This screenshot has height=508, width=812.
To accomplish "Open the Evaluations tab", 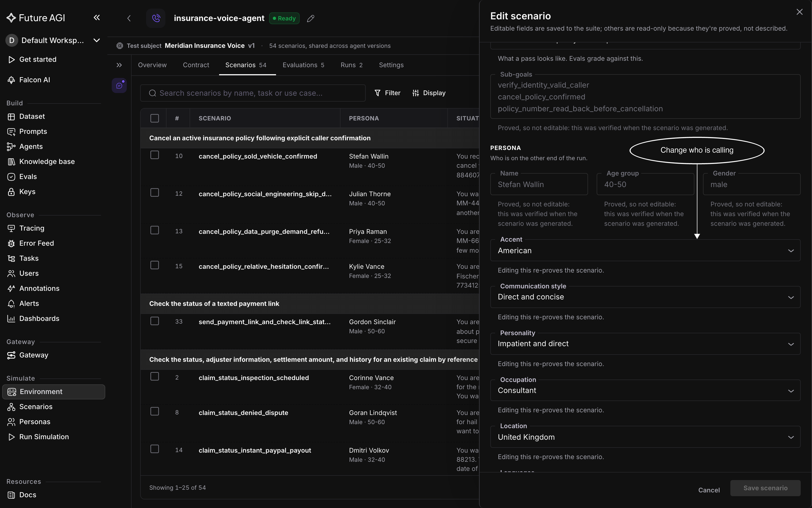I will [303, 65].
